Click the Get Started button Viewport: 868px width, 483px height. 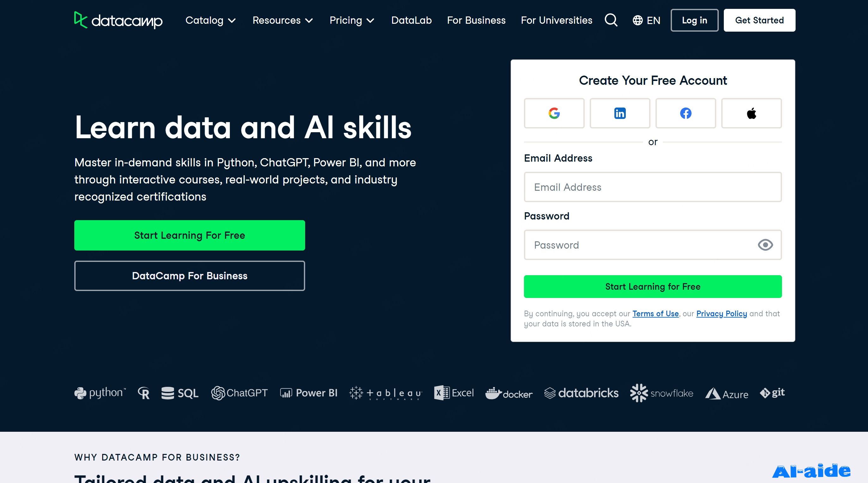[x=760, y=20]
